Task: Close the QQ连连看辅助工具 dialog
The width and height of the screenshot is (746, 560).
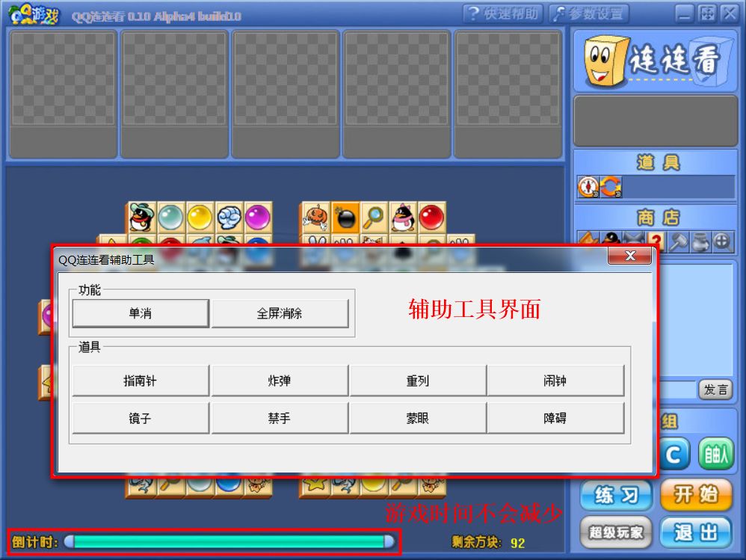Action: [630, 256]
